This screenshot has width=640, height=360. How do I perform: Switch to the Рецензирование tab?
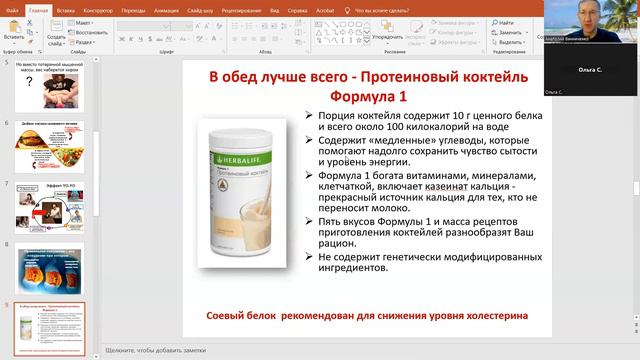241,10
